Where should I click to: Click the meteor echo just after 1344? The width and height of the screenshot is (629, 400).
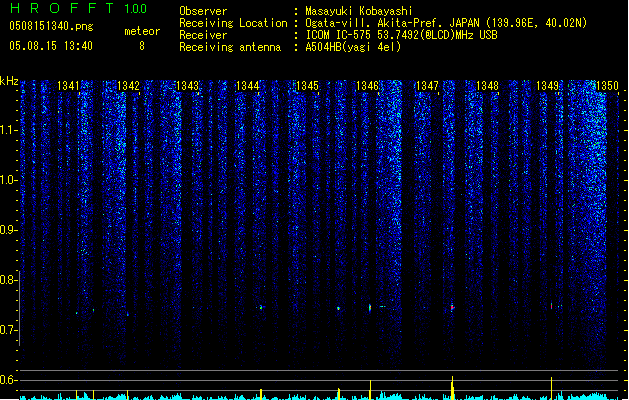[261, 308]
